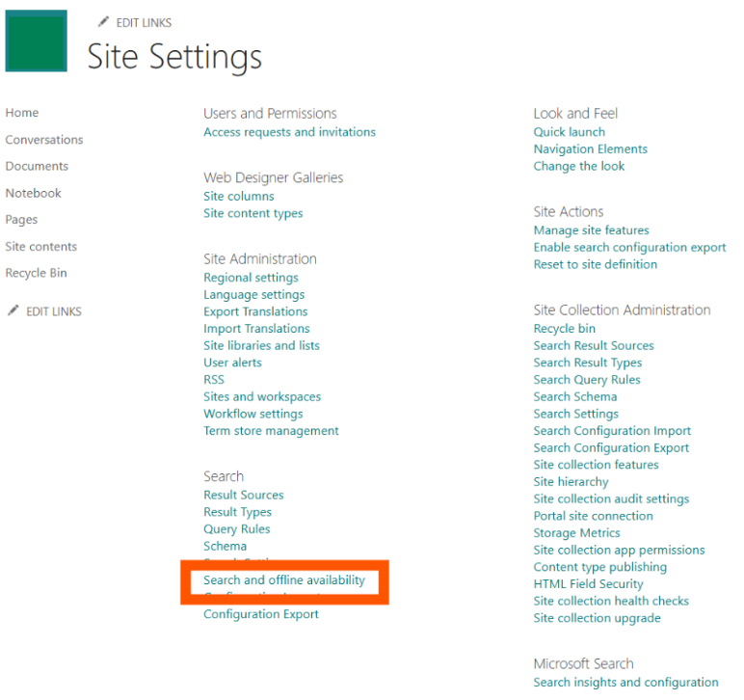
Task: Click Reset to site definition
Action: coord(596,264)
